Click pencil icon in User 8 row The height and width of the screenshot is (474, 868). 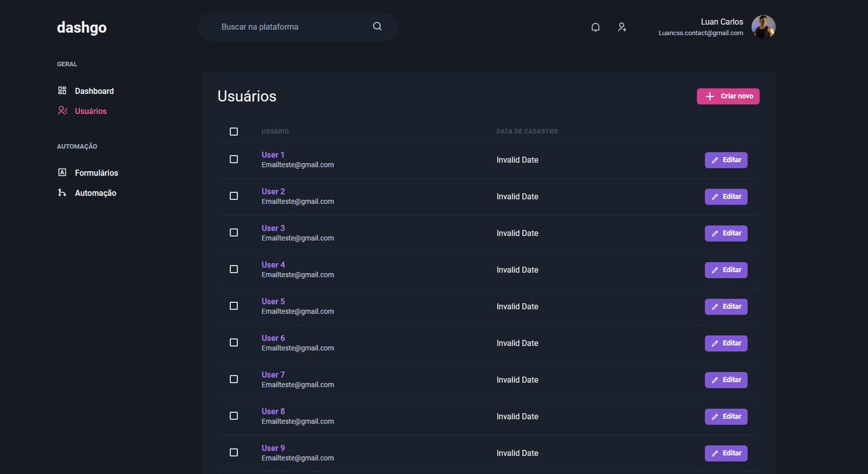pos(715,417)
